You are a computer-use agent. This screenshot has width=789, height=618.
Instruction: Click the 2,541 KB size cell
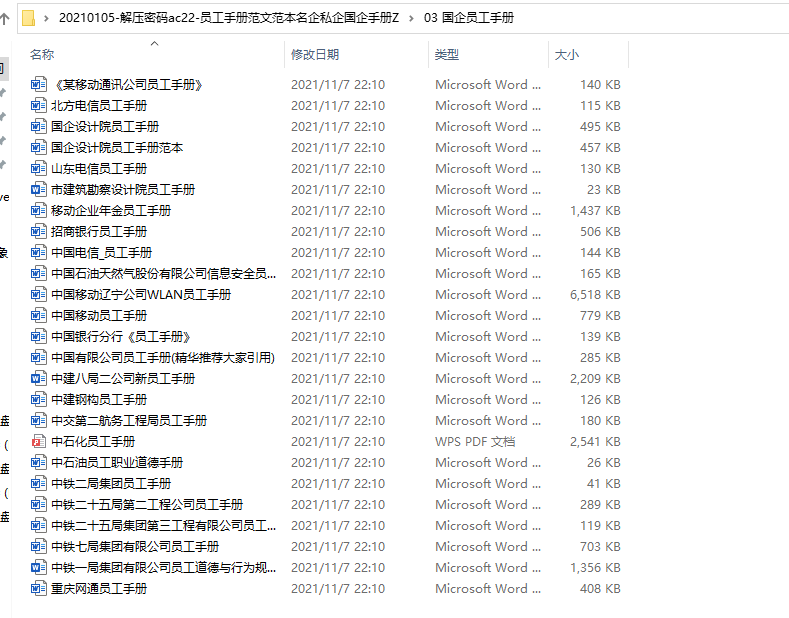[x=595, y=441]
